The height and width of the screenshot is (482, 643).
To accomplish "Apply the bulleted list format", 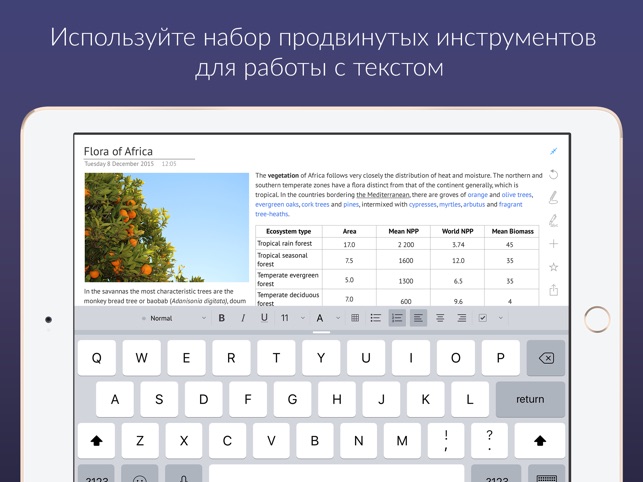I will tap(376, 318).
